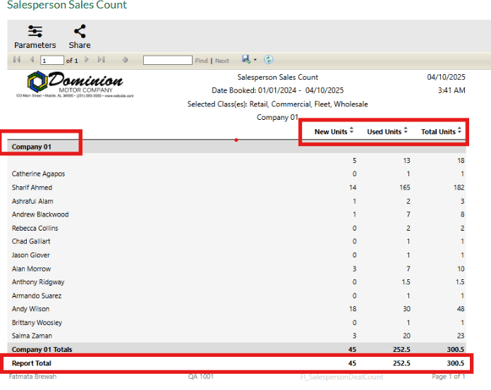Click the Dominion Motor Company logo
Screen dimensions: 491x390
75,84
